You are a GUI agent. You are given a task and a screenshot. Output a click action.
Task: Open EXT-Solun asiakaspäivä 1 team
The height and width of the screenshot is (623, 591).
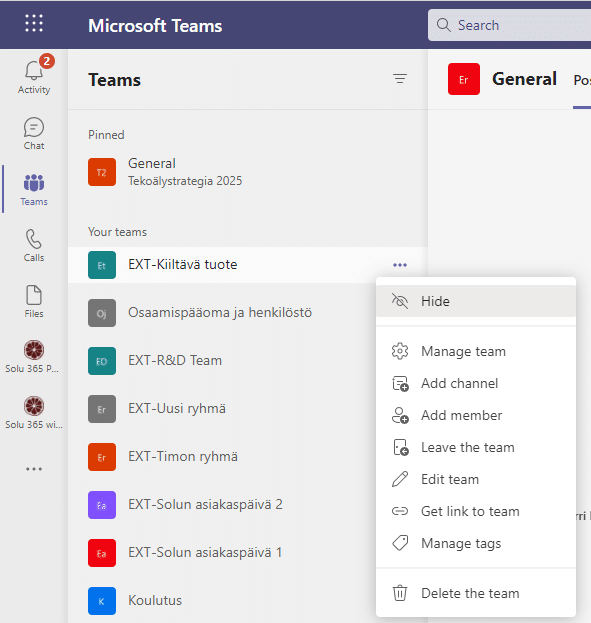[x=223, y=553]
